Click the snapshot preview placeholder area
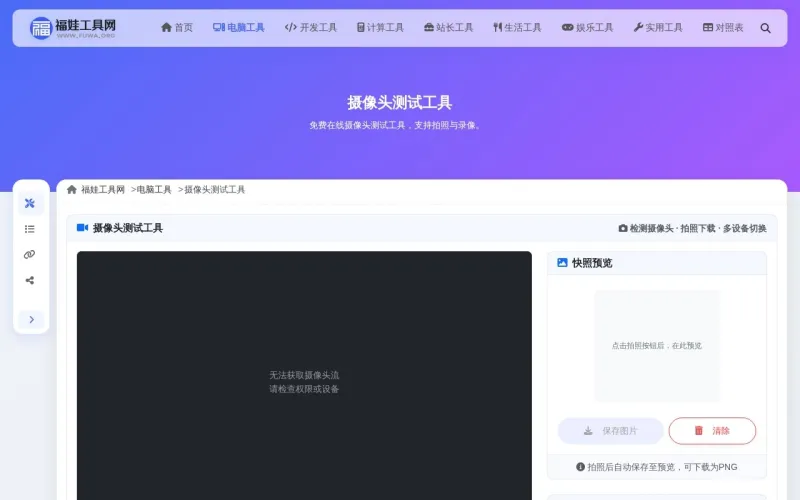Viewport: 800px width, 500px height. pos(657,345)
